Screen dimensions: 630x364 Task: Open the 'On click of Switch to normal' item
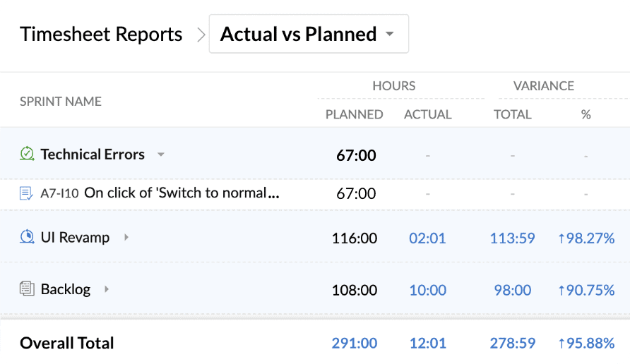point(182,193)
